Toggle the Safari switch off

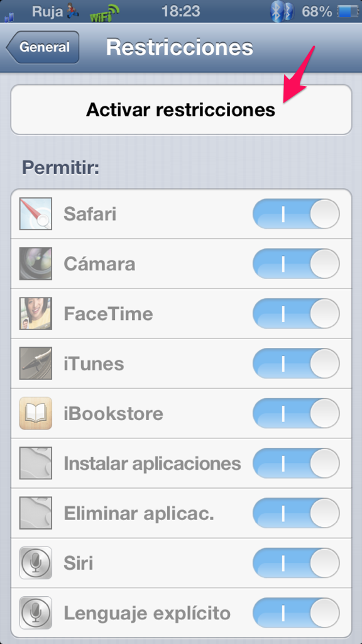coord(296,214)
